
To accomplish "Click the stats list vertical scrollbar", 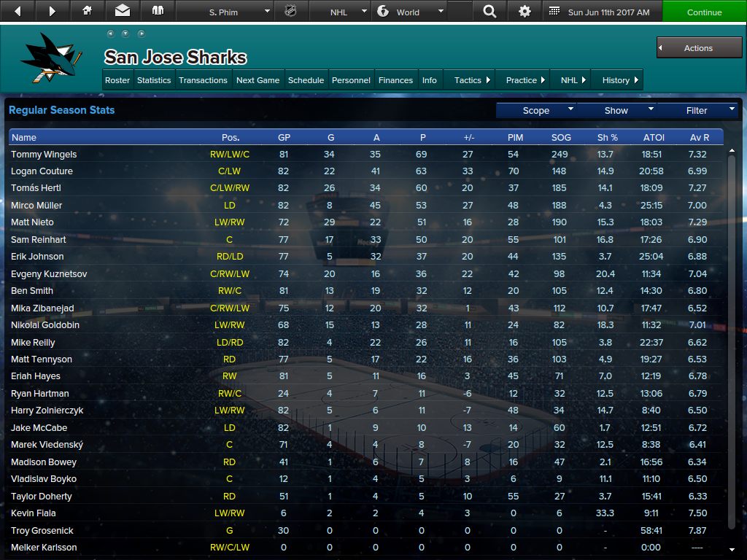I will (732, 341).
